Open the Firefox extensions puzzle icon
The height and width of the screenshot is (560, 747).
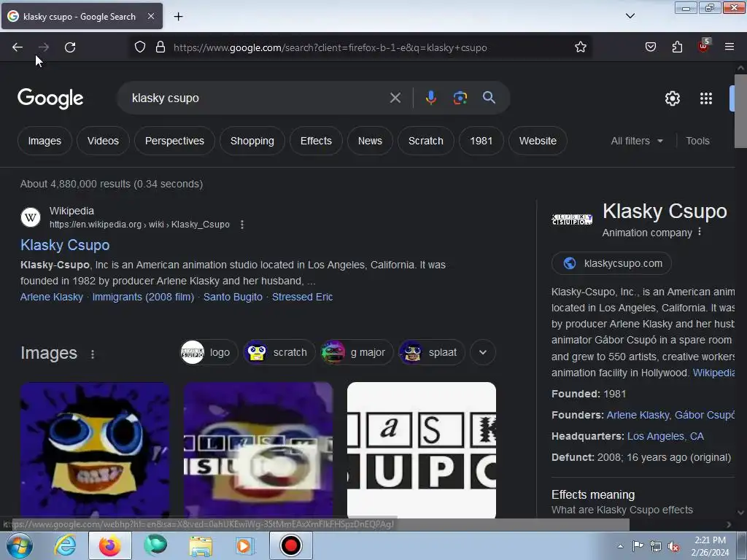point(677,47)
